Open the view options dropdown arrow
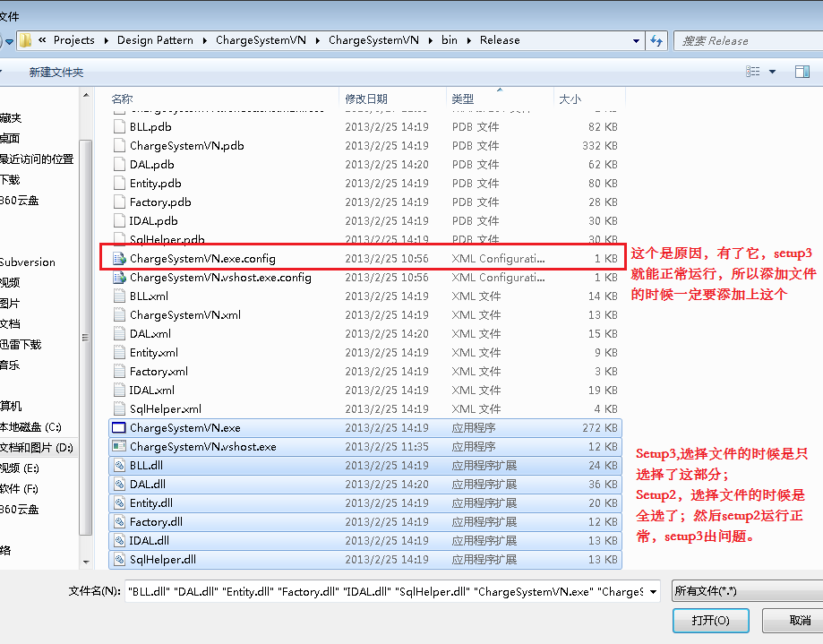 click(772, 72)
